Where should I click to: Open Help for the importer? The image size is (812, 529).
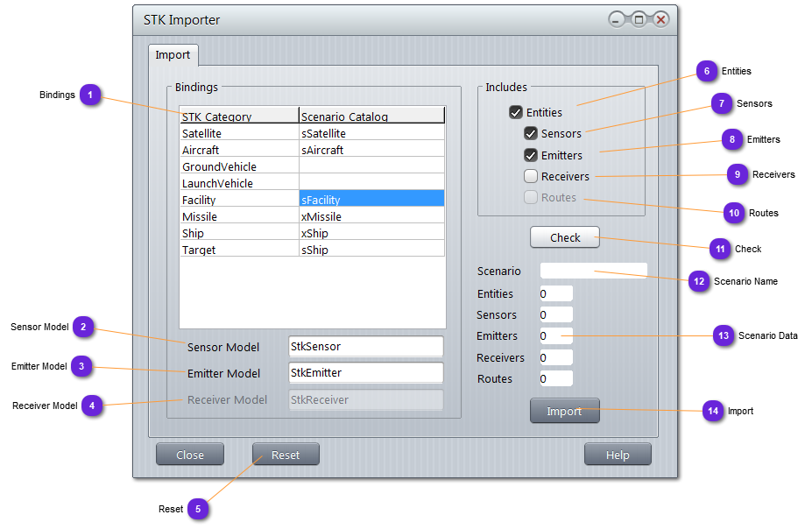[x=618, y=455]
